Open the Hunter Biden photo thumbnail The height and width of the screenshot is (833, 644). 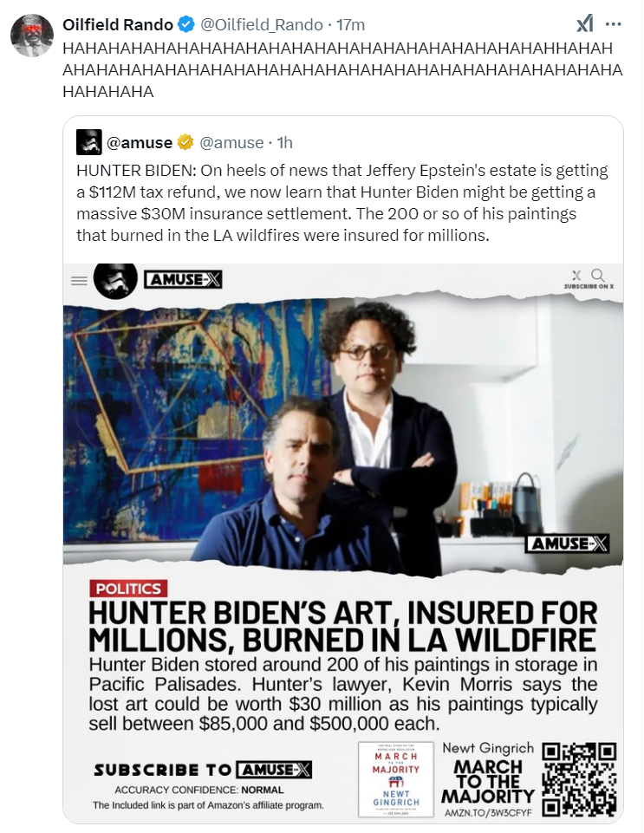click(x=343, y=434)
